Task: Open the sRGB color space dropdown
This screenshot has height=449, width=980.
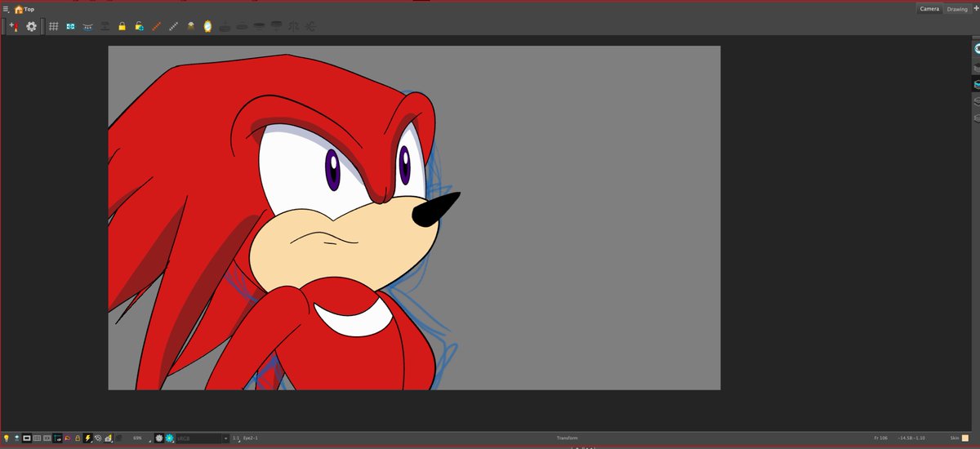Action: [203, 438]
